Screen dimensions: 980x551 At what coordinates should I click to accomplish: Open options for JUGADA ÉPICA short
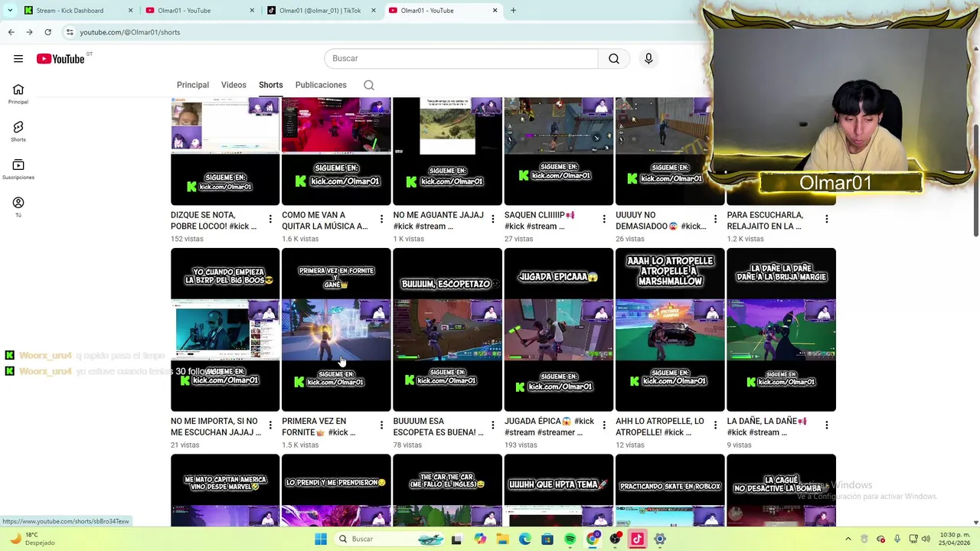pos(604,425)
